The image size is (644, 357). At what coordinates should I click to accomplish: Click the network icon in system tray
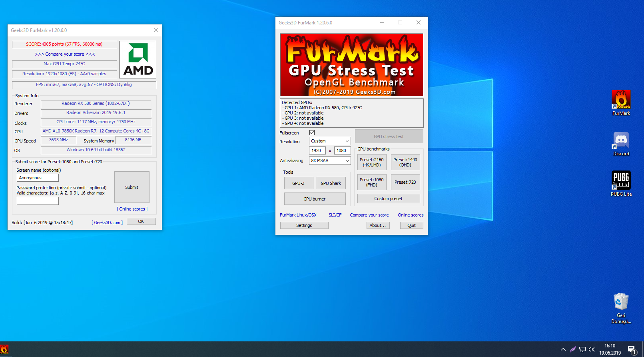(582, 349)
